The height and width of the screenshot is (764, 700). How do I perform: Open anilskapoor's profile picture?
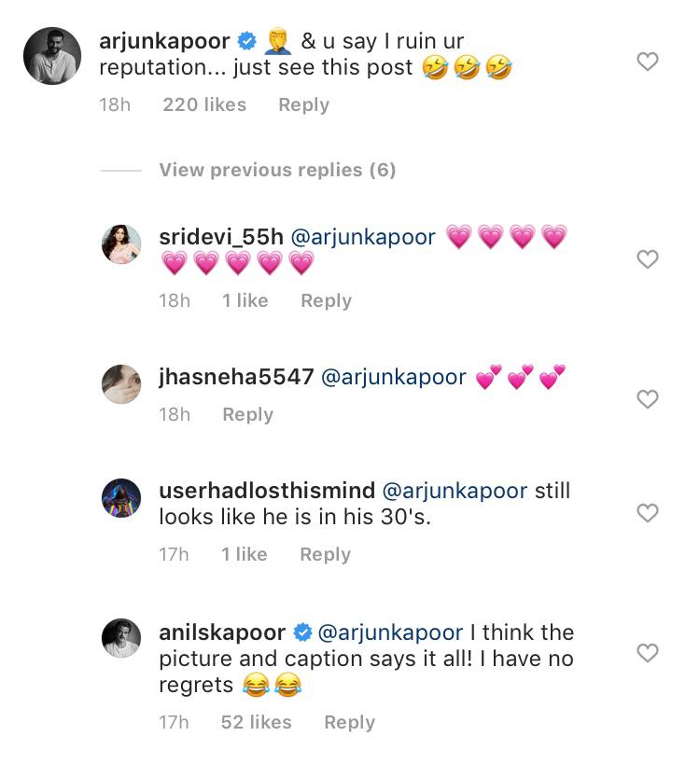(121, 638)
